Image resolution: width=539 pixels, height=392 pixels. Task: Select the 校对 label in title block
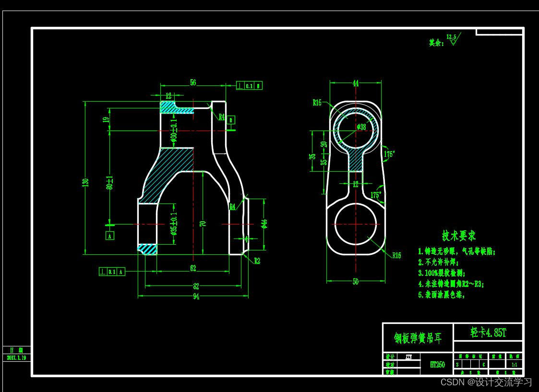[x=390, y=364]
